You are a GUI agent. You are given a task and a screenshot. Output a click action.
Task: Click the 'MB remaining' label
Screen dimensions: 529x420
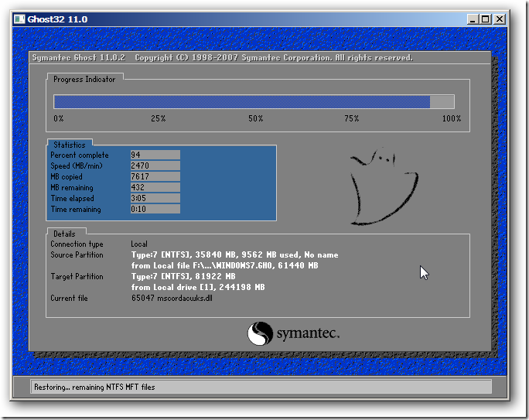pos(72,187)
